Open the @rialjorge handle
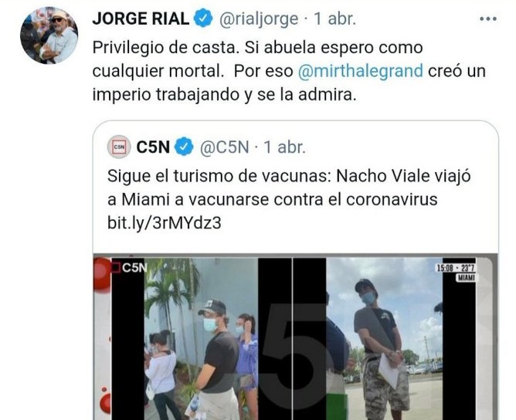Viewport: 516px width, 420px height. point(259,19)
